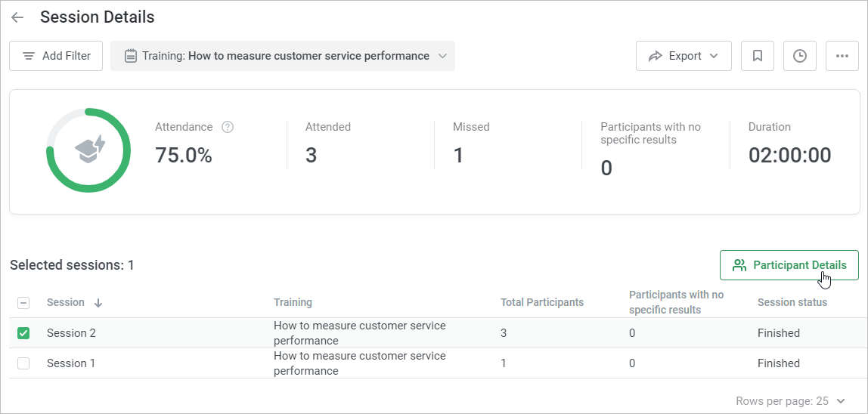Expand the Training filter dropdown chevron

point(442,56)
